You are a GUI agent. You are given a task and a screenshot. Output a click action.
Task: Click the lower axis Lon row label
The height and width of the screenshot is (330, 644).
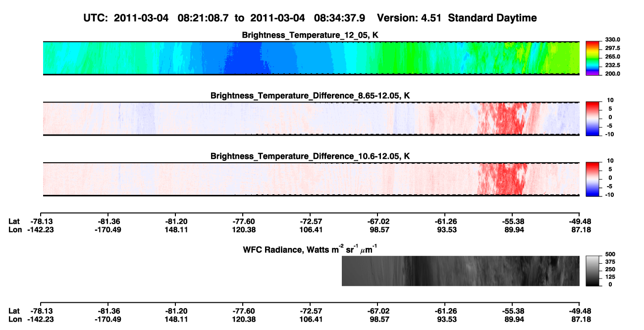click(x=15, y=319)
